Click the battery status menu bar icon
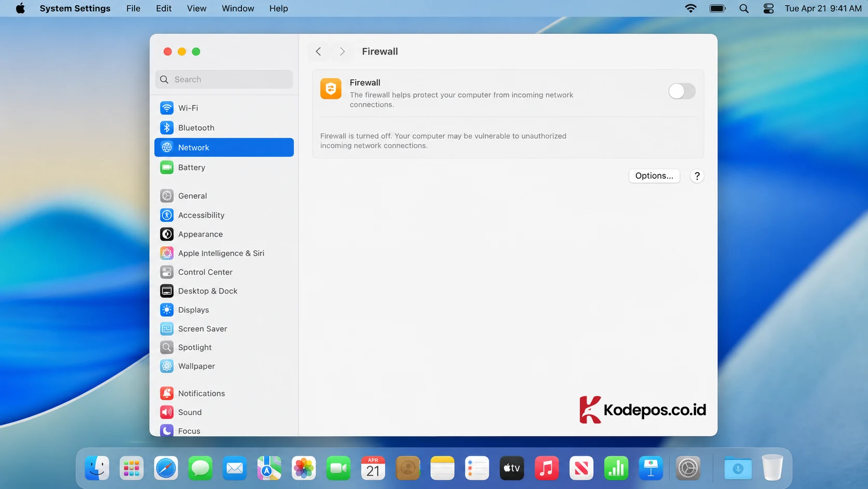 pos(717,8)
